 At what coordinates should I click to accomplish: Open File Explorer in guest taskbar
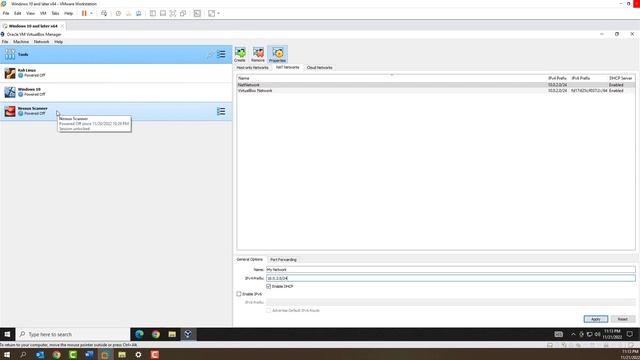point(172,334)
